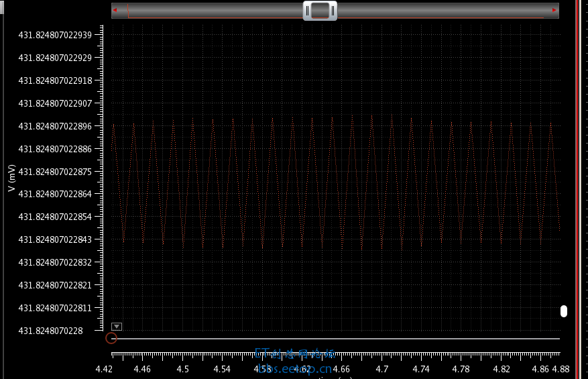This screenshot has height=379, width=588.
Task: Click the right scroll arrow on the zoom bar
Action: 554,10
